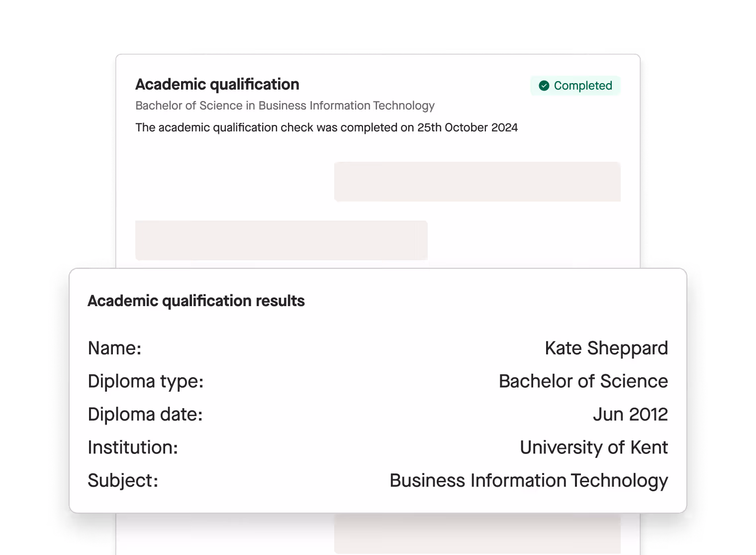Select the University of Kent value
Screen dimensions: 756x555
[x=593, y=447]
